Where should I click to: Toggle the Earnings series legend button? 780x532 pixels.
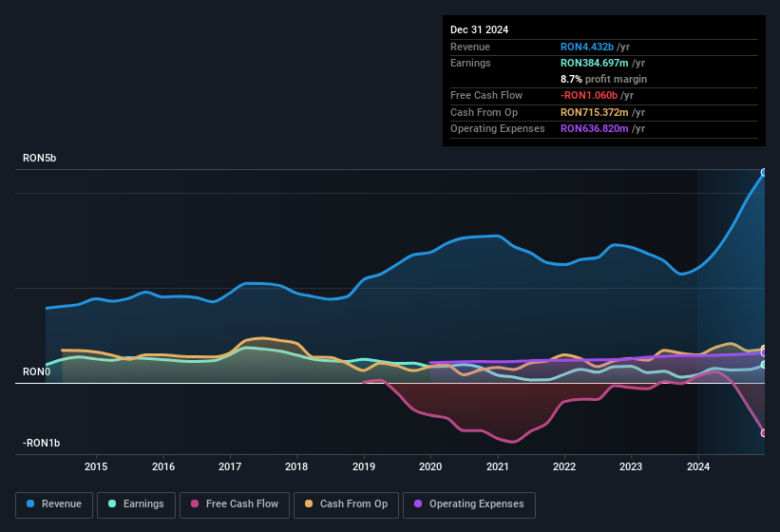pyautogui.click(x=136, y=504)
